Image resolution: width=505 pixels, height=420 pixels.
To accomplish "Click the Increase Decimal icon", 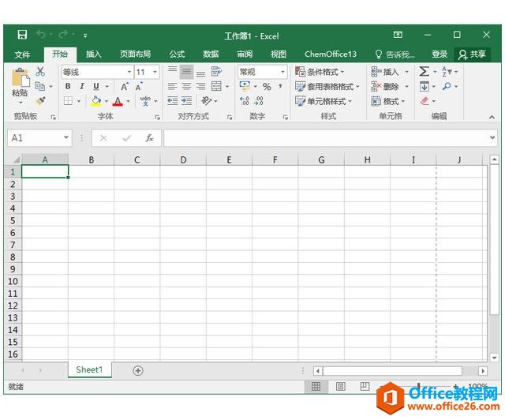I will coord(245,101).
